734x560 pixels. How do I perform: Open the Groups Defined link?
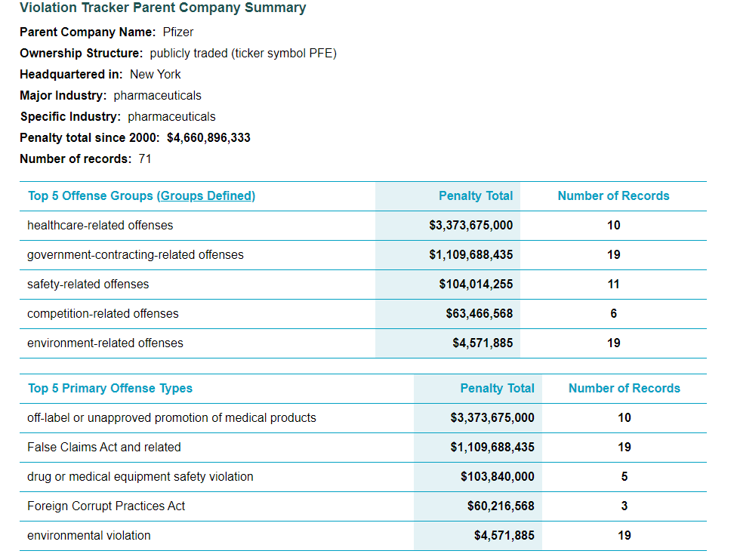coord(206,196)
